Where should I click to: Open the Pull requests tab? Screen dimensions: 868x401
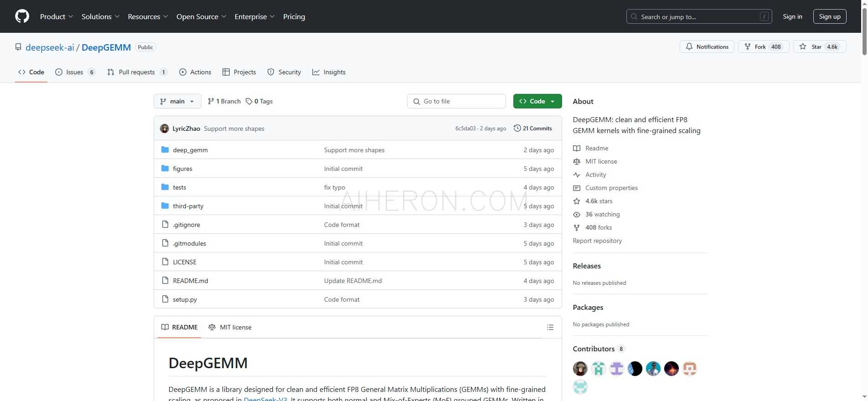coord(136,72)
